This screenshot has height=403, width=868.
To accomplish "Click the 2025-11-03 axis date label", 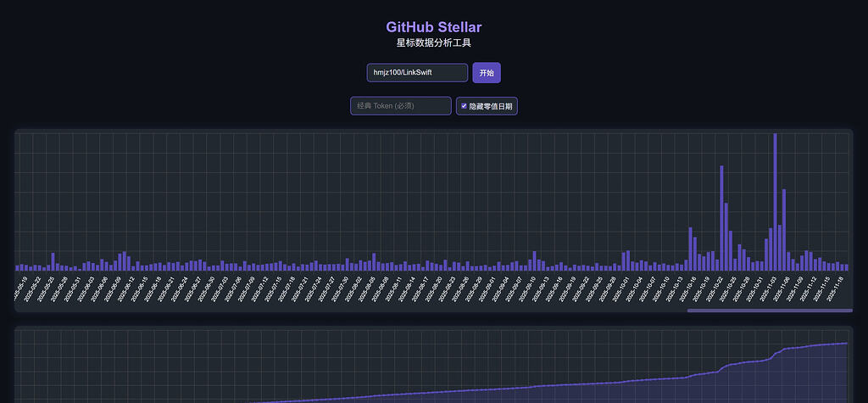I will pos(767,288).
